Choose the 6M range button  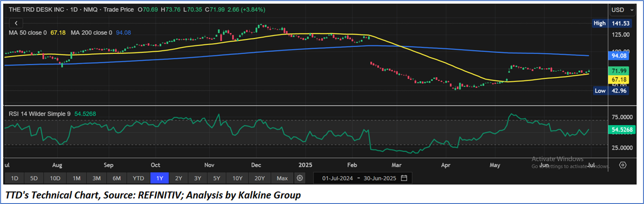click(117, 178)
